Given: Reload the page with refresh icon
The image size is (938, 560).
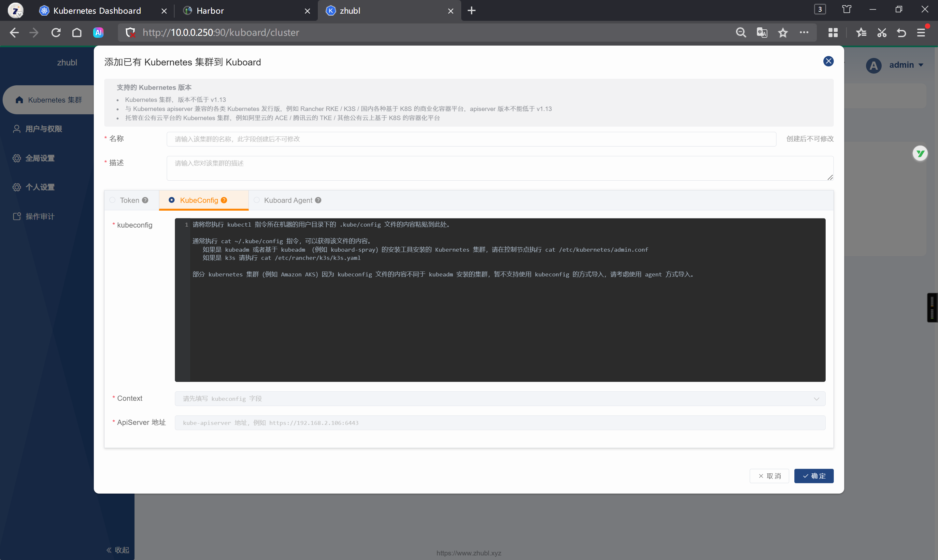Looking at the screenshot, I should (56, 33).
